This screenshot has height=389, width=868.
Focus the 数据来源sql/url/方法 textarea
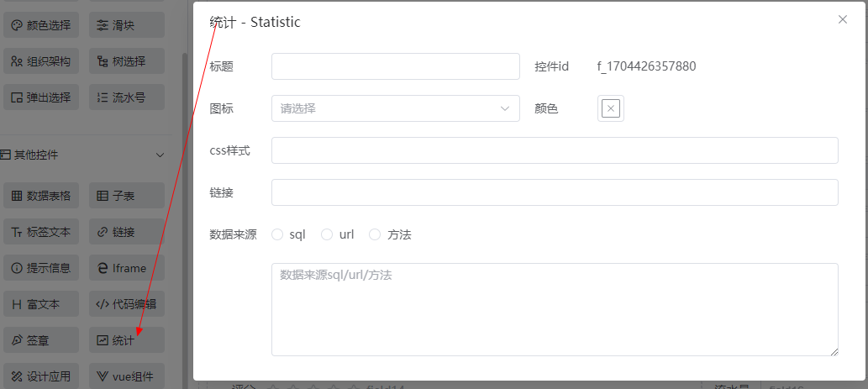555,309
